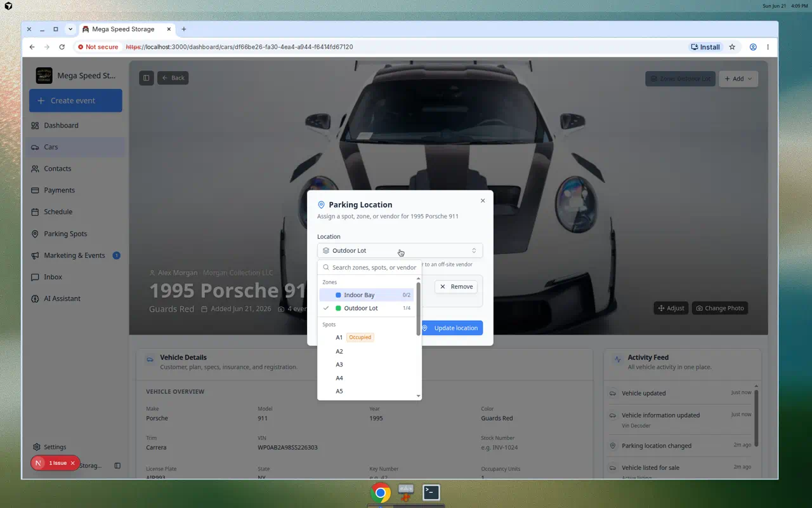Click the clock showing 4:09 PM
This screenshot has height=508, width=812.
(799, 6)
